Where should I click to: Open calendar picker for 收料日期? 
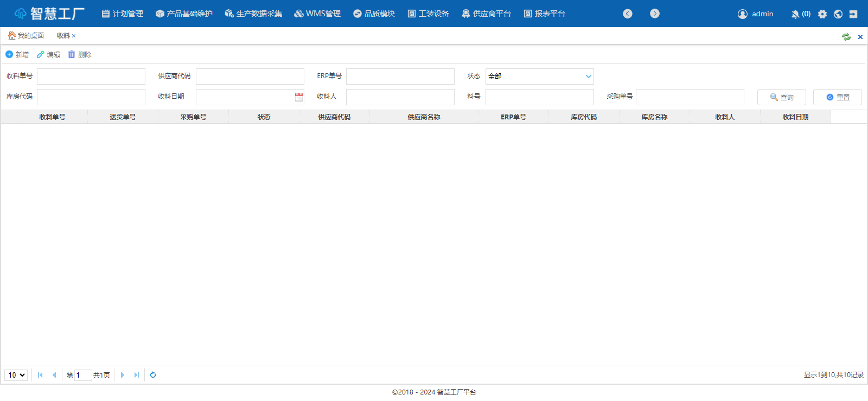(299, 97)
